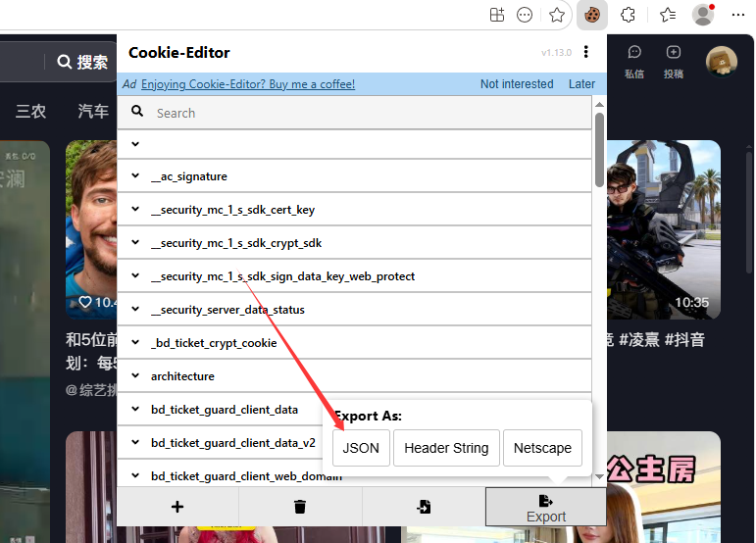
Task: Expand the __security_server_data_status cookie
Action: pos(354,310)
